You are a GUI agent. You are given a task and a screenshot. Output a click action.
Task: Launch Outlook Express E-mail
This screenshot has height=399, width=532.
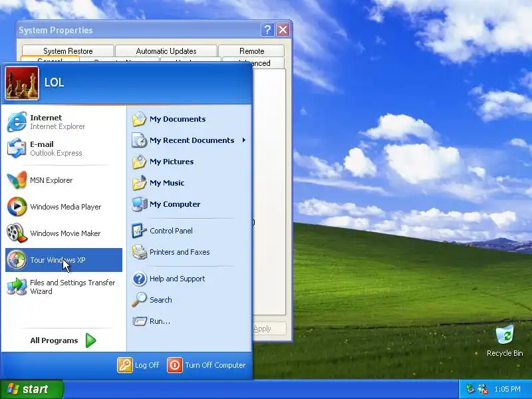[64, 148]
